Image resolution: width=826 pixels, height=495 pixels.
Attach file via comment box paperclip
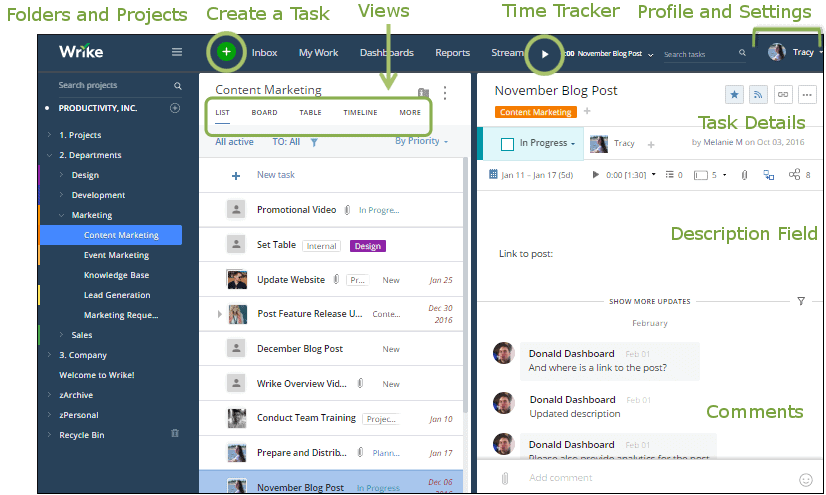[x=505, y=478]
